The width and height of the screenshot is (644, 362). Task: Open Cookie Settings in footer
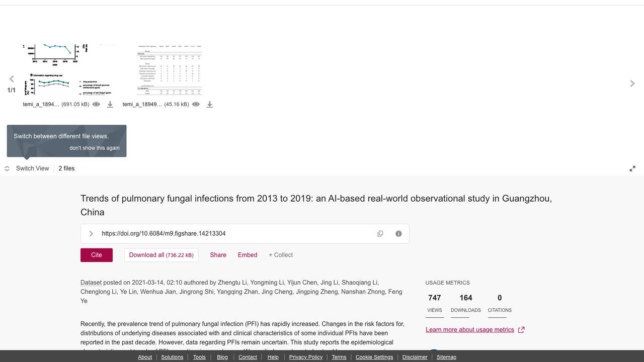[374, 357]
